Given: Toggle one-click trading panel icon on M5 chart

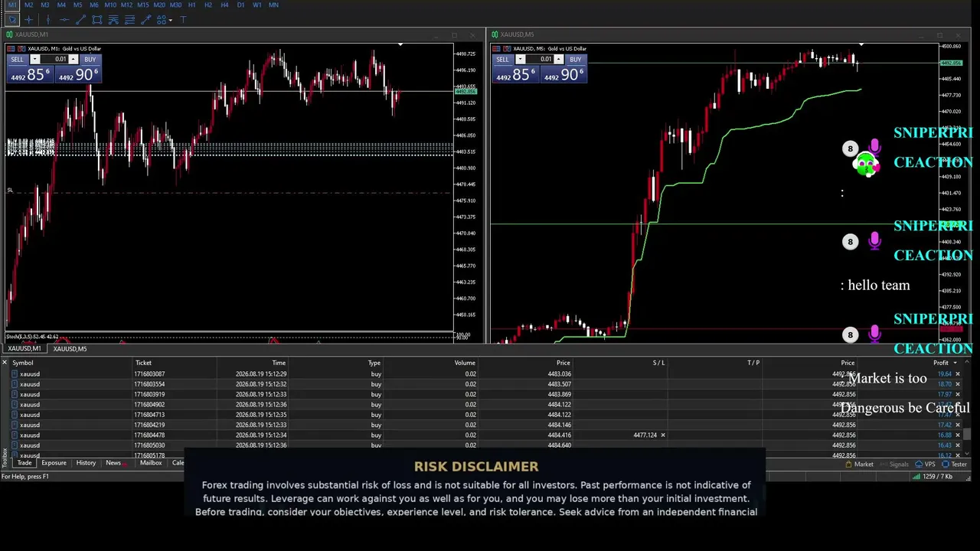Looking at the screenshot, I should (x=496, y=49).
